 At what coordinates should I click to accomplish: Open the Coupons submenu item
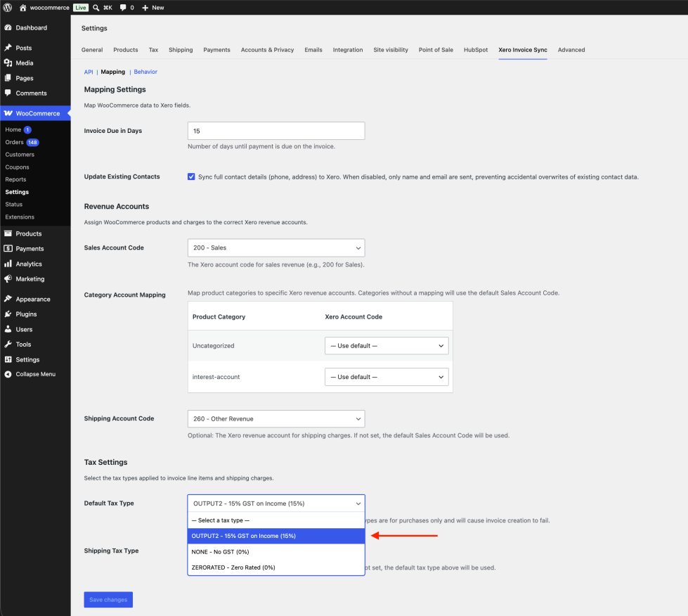point(17,167)
